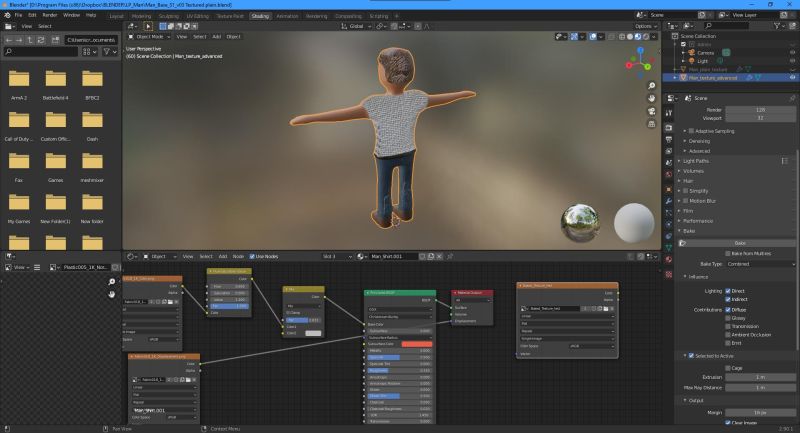The image size is (800, 433).
Task: Expand Film panel
Action: pyautogui.click(x=688, y=211)
